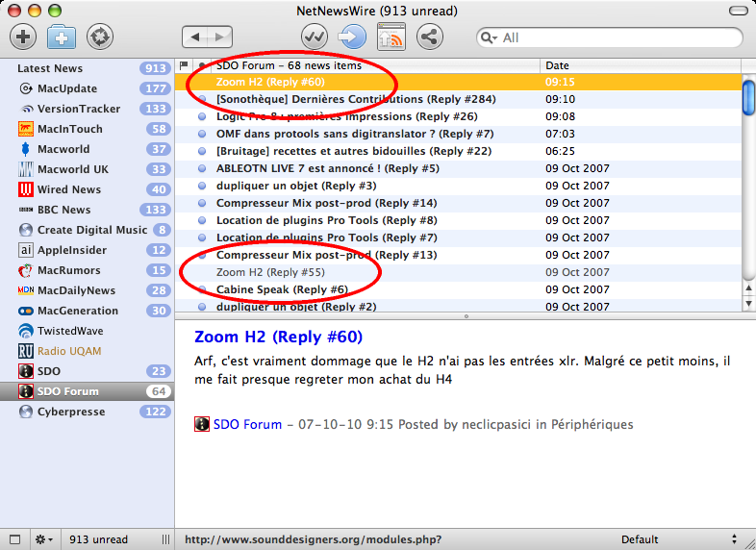The image size is (756, 550).
Task: Open the MacInTouch feed
Action: tap(87, 129)
